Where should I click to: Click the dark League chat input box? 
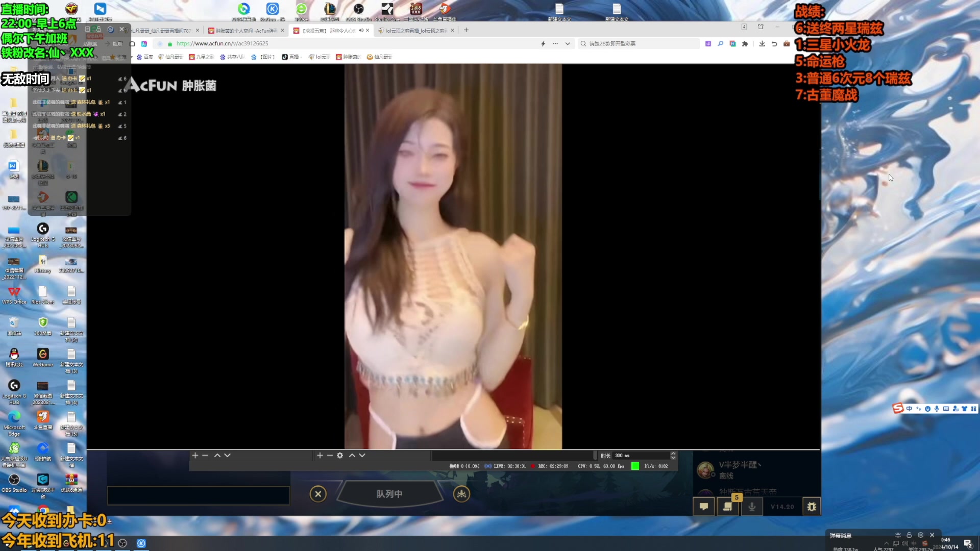point(199,495)
